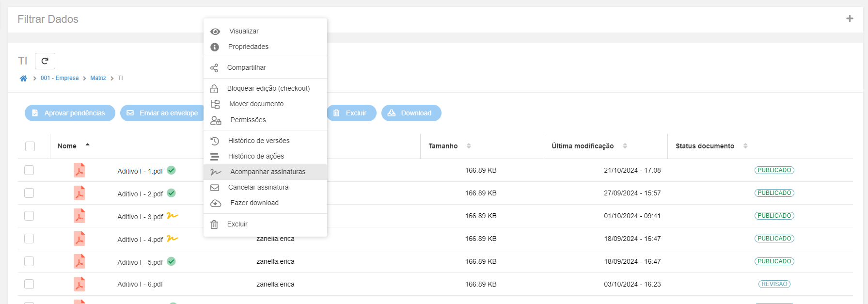Screen dimensions: 868x304
Task: Click Enviar ao envelope button
Action: pyautogui.click(x=163, y=113)
